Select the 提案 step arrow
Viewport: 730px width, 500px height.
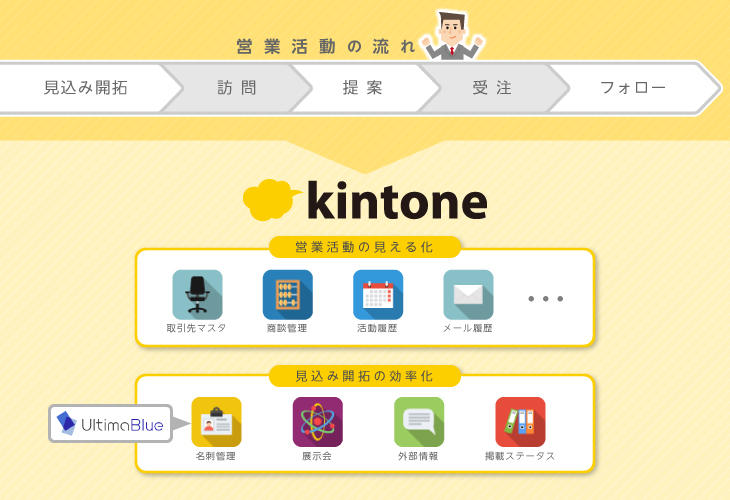point(363,88)
